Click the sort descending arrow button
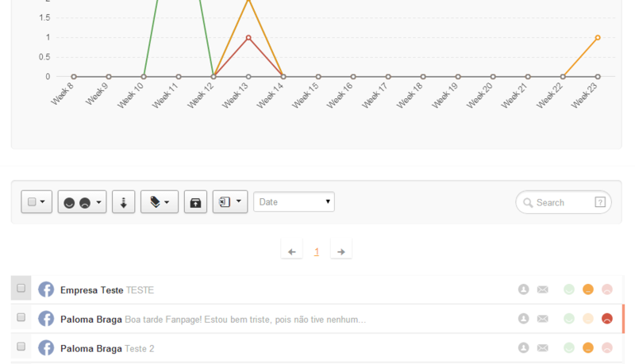 (123, 202)
